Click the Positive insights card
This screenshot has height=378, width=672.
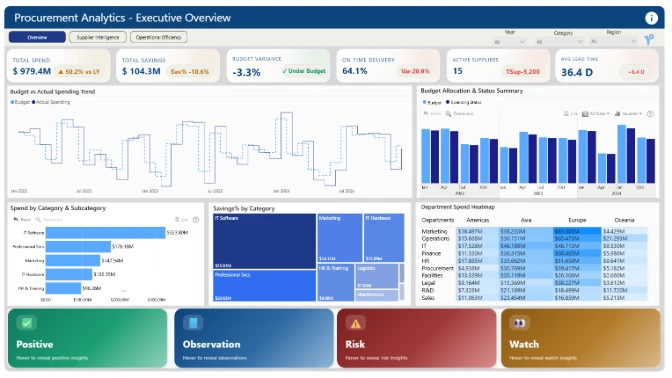87,338
